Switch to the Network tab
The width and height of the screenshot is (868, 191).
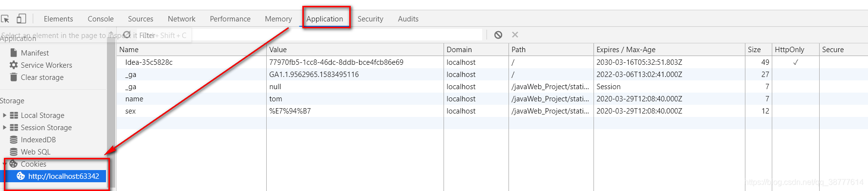click(x=182, y=19)
